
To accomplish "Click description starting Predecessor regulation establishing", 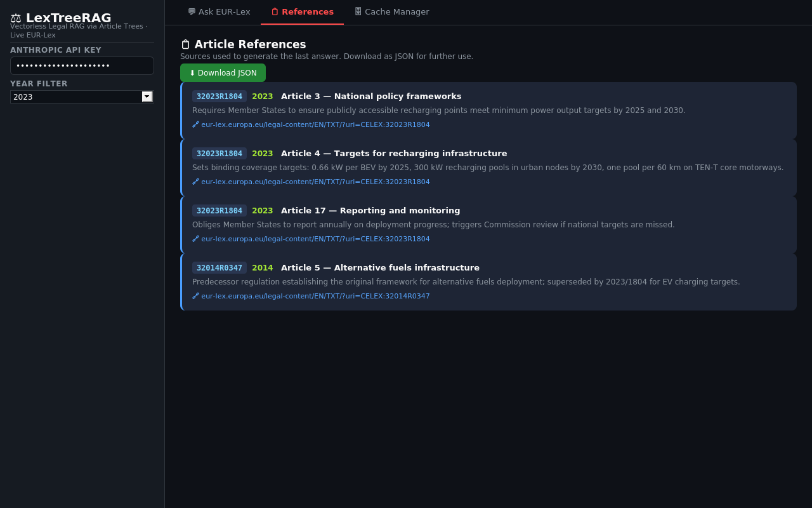I will point(466,282).
